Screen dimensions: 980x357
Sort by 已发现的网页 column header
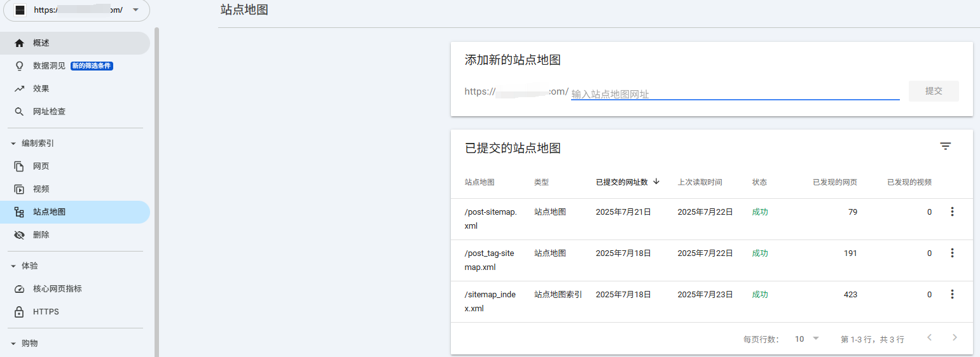[x=835, y=182]
